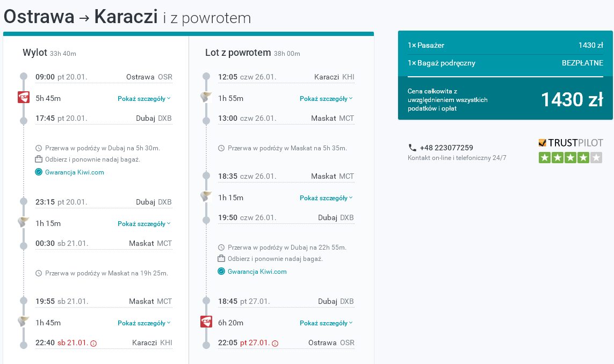Click the airline logo beside 23:15 Dubaj–Maskat flight
The image size is (614, 364).
coord(24,222)
